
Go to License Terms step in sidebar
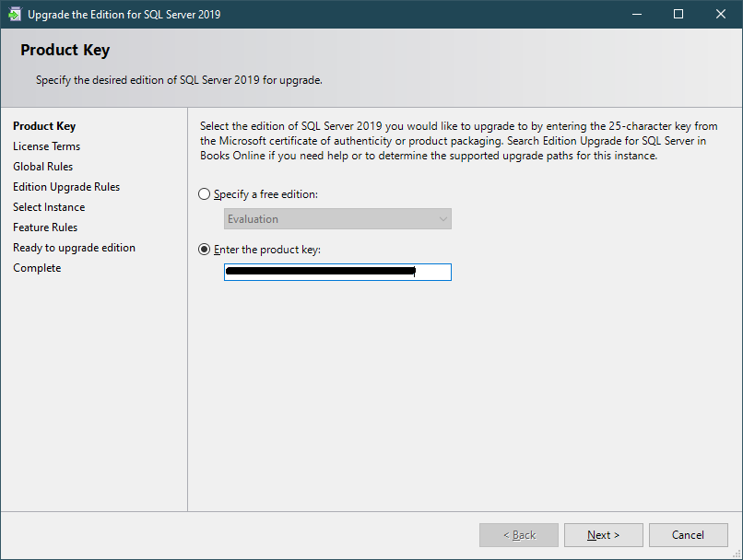(x=46, y=146)
